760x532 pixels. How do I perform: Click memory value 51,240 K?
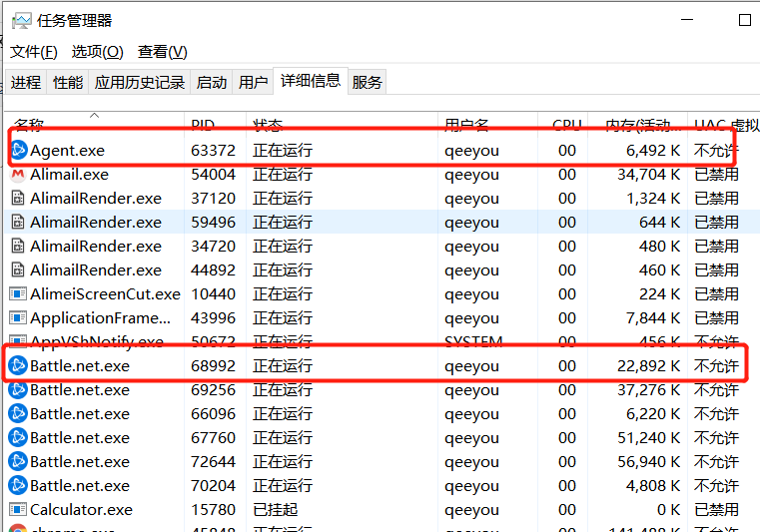[648, 437]
